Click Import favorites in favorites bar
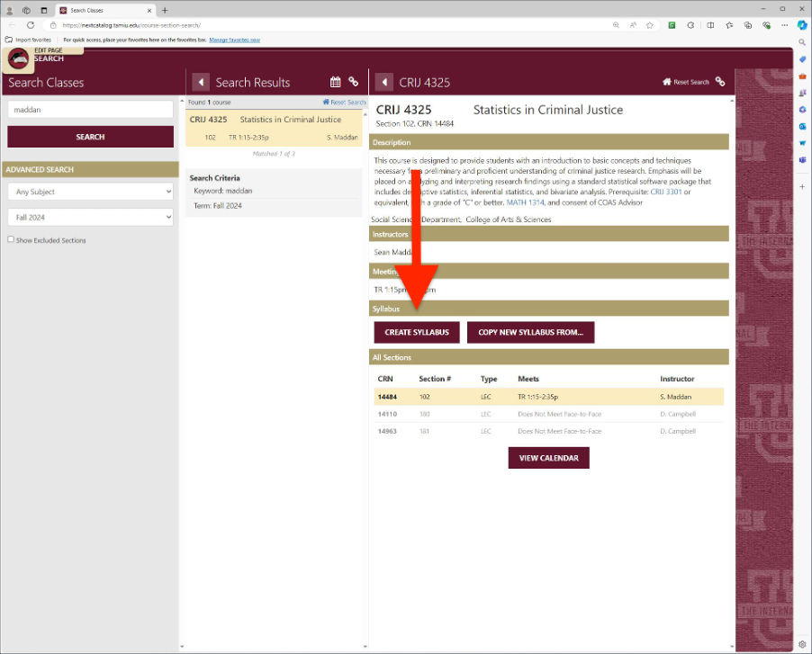Viewport: 812px width, 654px height. [x=29, y=40]
